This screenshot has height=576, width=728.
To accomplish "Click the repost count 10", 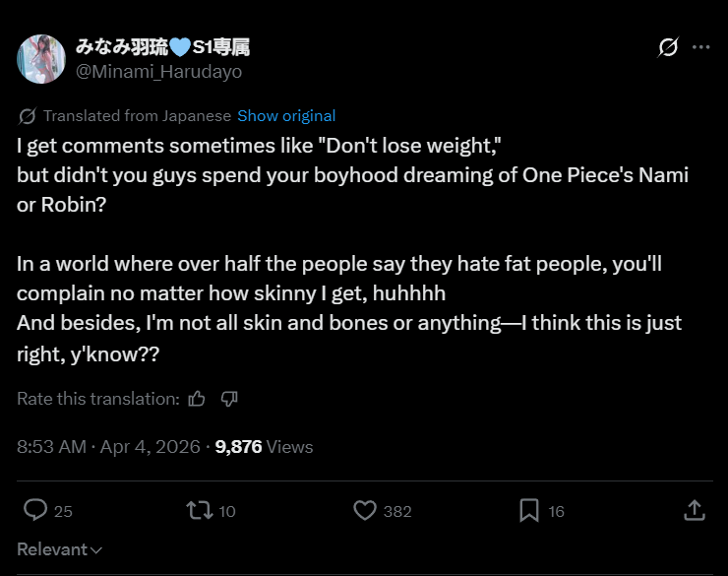I will tap(227, 511).
